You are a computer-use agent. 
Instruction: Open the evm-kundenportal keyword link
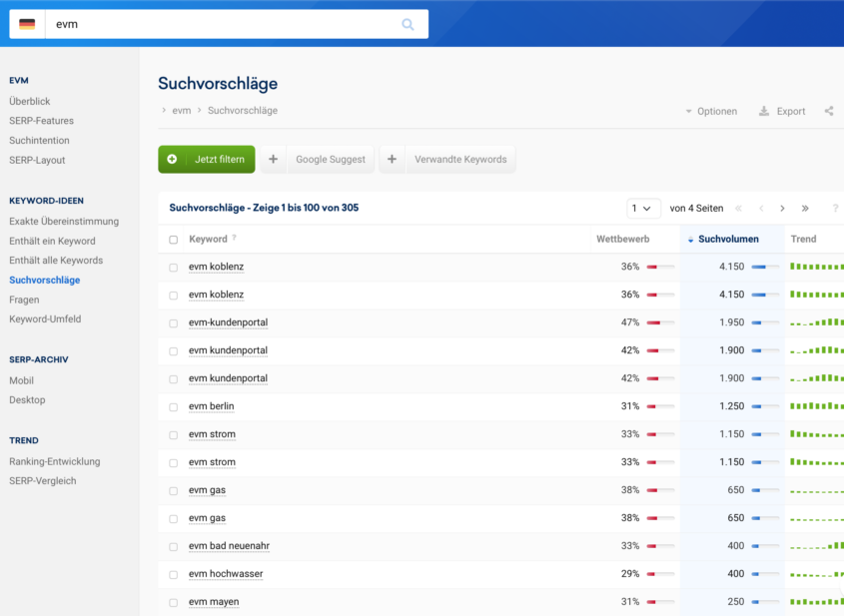tap(228, 322)
